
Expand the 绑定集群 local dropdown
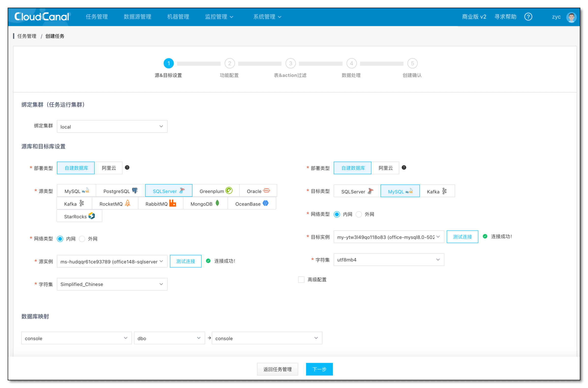coord(112,127)
